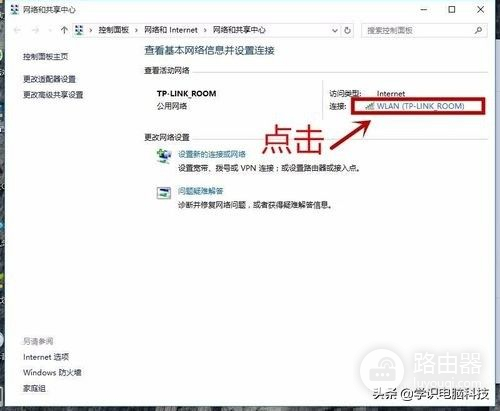
Task: Open the recent locations dropdown arrow
Action: [50, 30]
